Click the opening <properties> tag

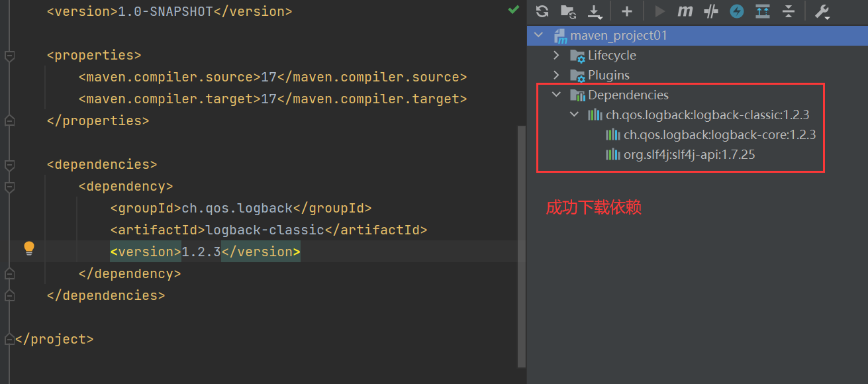pos(94,55)
